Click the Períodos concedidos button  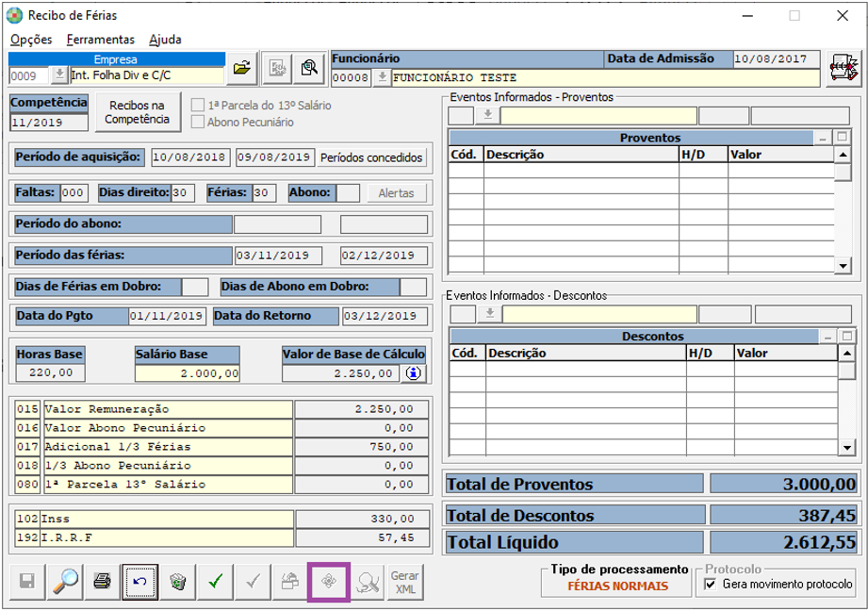pos(371,157)
